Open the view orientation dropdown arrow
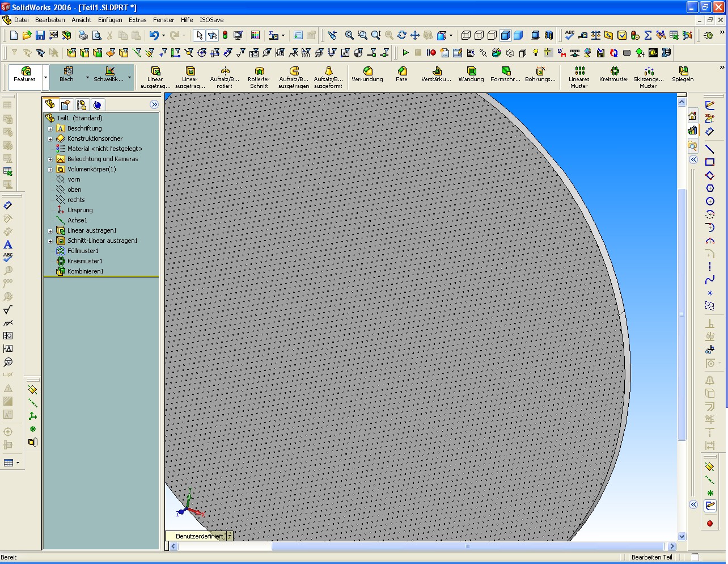The width and height of the screenshot is (728, 564). [x=451, y=35]
